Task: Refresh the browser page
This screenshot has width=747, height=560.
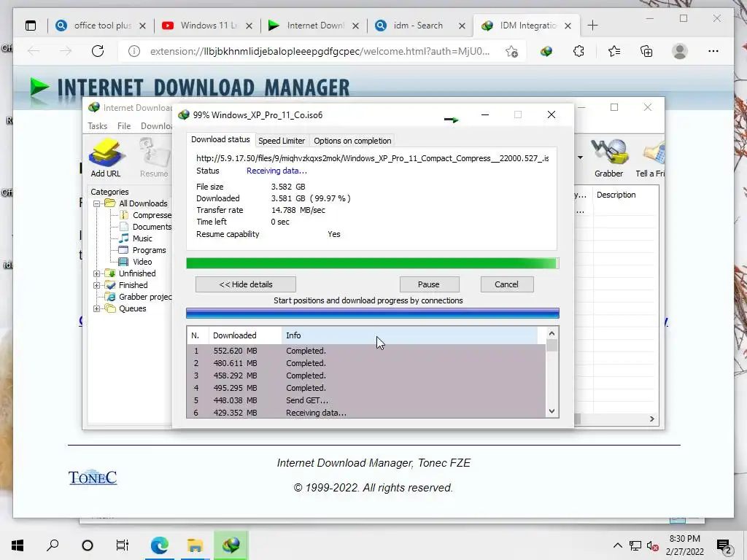Action: click(x=98, y=52)
